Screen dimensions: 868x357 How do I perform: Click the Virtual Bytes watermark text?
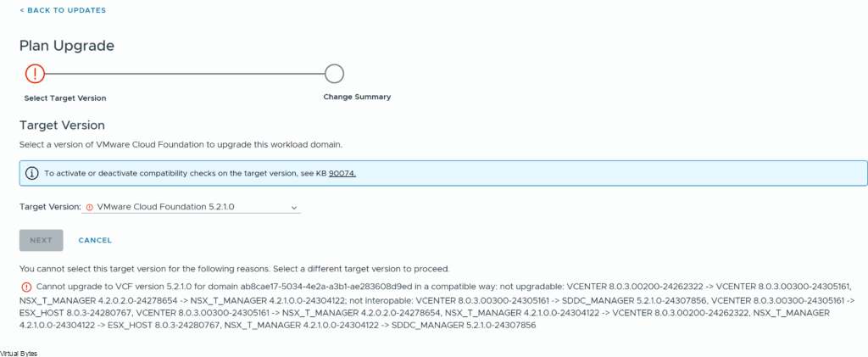coord(19,352)
